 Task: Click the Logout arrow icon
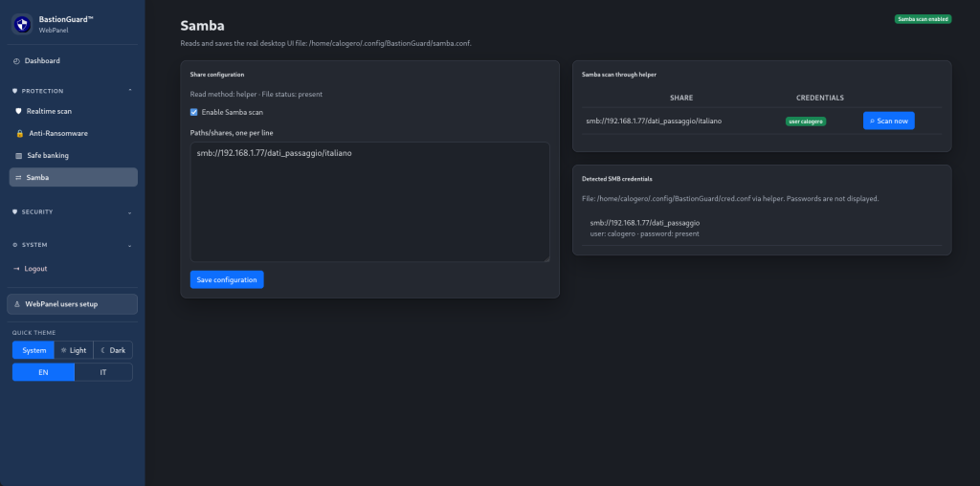pos(16,269)
